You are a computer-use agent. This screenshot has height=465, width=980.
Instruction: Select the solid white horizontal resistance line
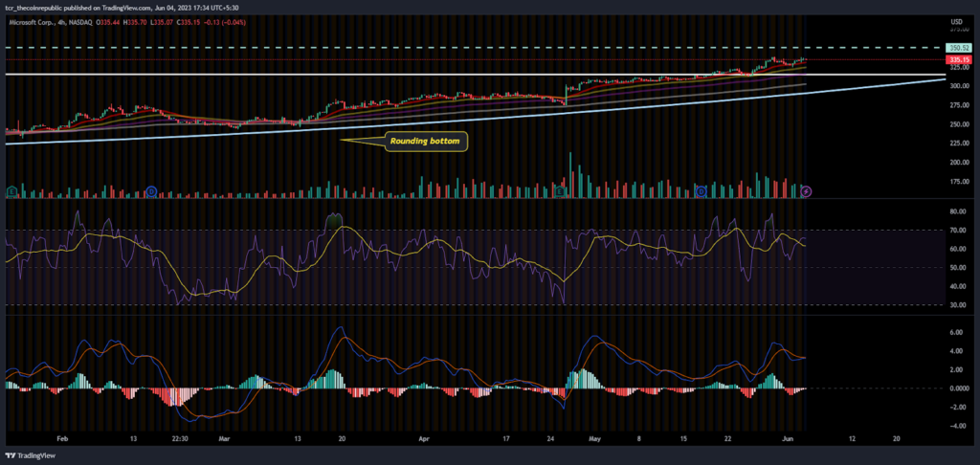pos(474,75)
